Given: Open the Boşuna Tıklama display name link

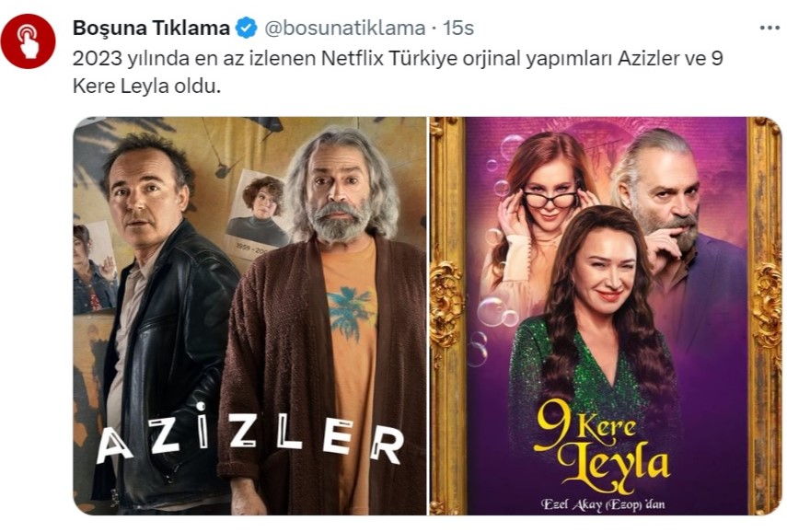Looking at the screenshot, I should pos(151,29).
